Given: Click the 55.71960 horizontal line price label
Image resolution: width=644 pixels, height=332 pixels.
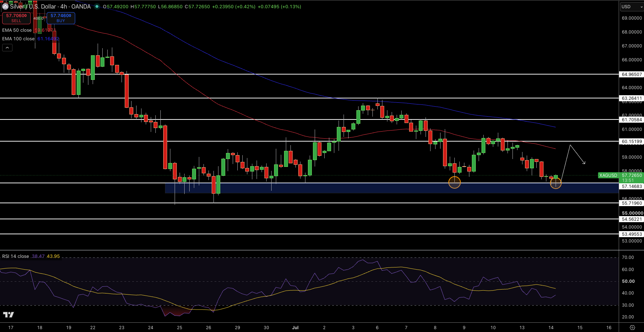Looking at the screenshot, I should (632, 203).
